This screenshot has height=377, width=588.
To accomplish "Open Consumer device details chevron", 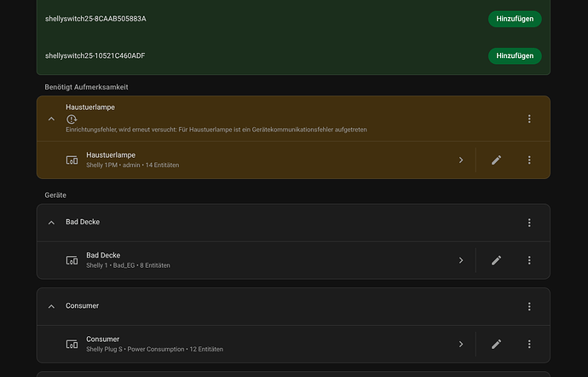I will (x=460, y=344).
